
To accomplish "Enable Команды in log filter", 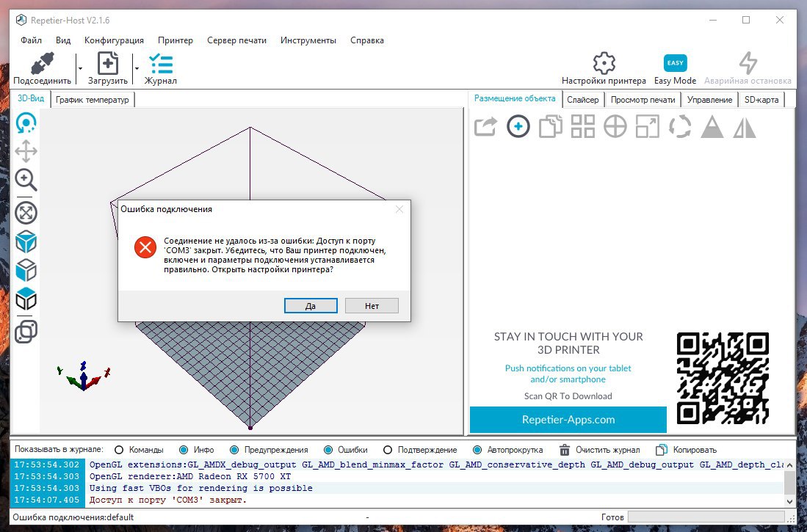I will click(139, 450).
